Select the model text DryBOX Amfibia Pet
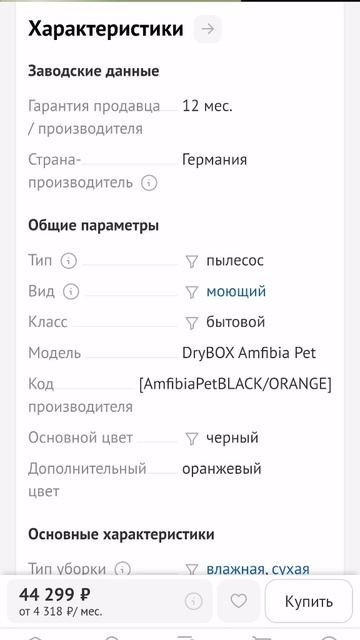360x640 pixels. pyautogui.click(x=249, y=353)
